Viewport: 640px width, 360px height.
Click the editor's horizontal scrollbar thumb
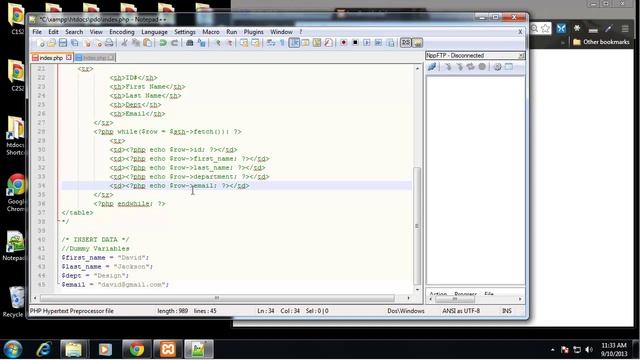[217, 298]
